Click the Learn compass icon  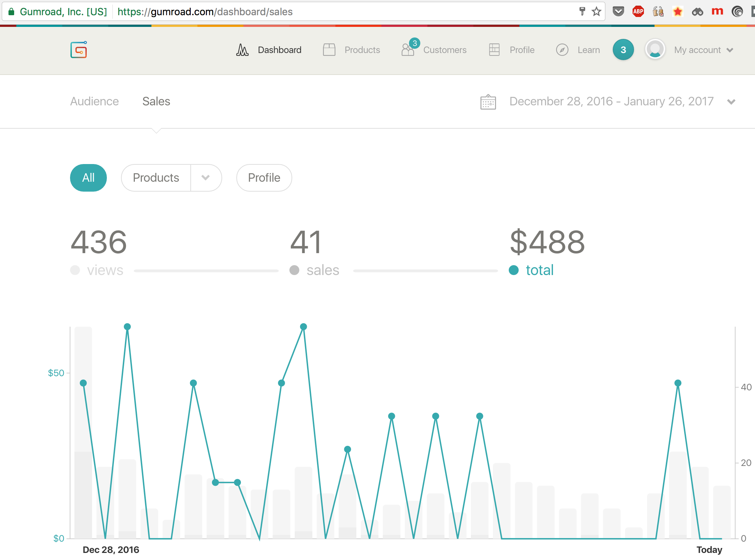tap(562, 50)
